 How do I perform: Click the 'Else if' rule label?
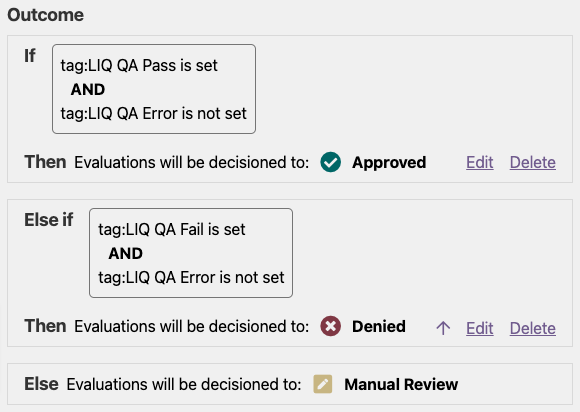(49, 220)
